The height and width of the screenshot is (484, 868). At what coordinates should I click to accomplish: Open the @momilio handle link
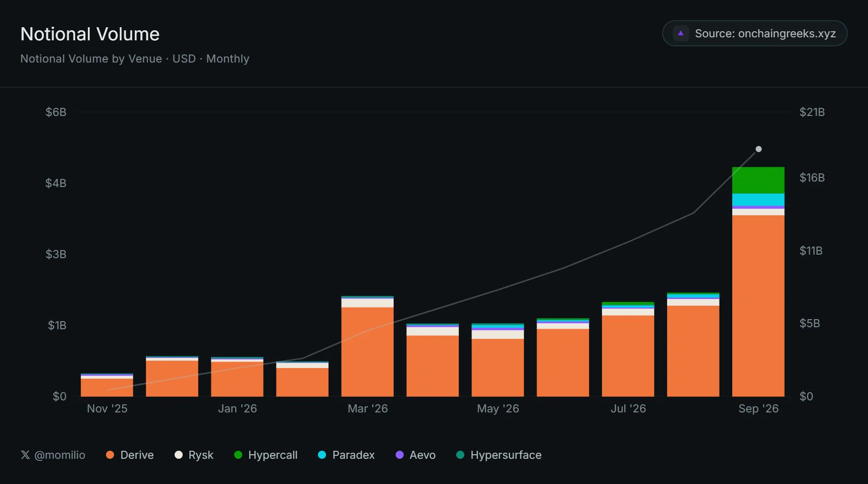60,455
